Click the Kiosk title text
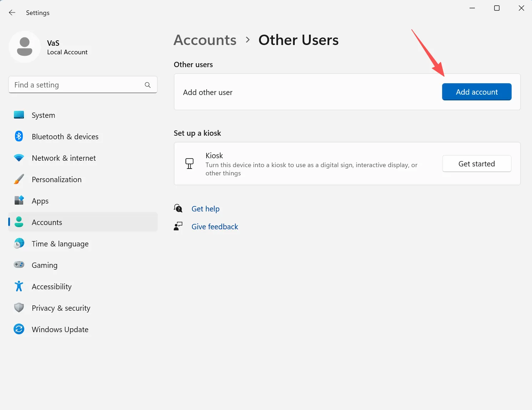Image resolution: width=532 pixels, height=410 pixels. (214, 155)
